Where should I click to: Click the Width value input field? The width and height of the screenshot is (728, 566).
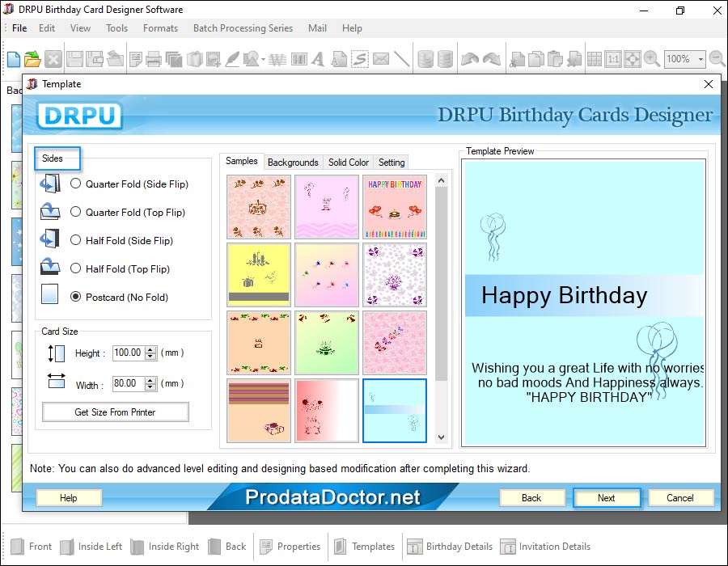[x=129, y=383]
